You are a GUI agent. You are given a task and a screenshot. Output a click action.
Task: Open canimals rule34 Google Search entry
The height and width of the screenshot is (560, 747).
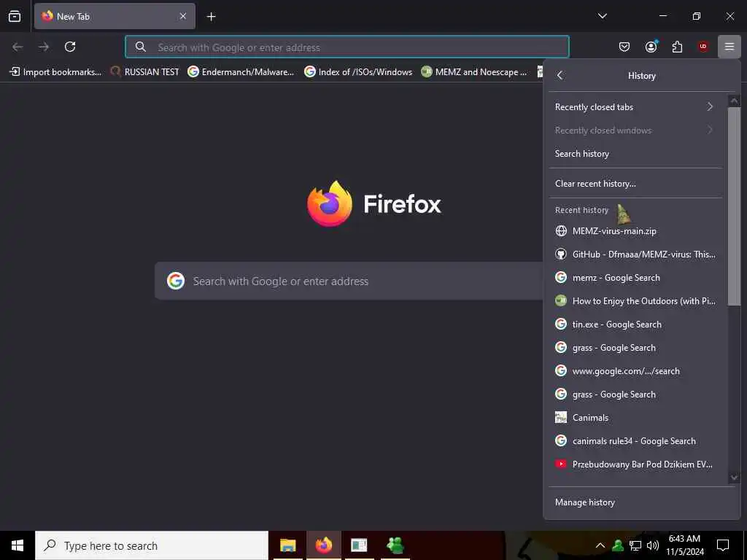(635, 441)
